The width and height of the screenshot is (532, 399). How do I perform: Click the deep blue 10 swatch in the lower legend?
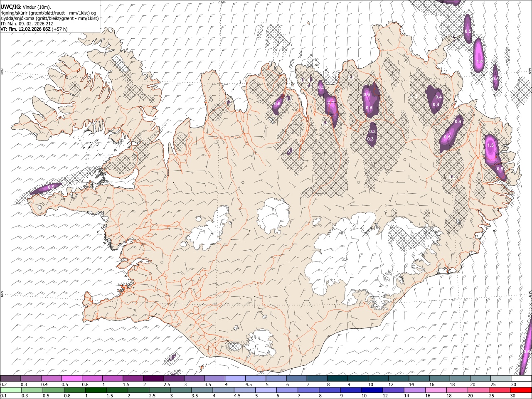[371, 390]
